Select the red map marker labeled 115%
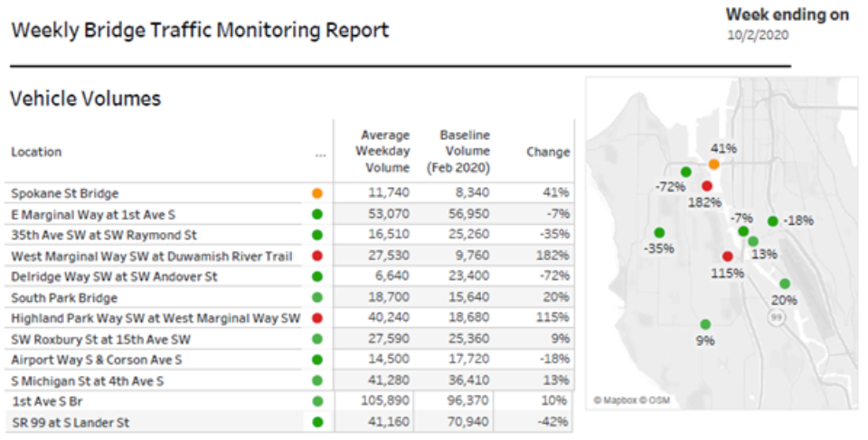This screenshot has width=868, height=440. pos(727,257)
